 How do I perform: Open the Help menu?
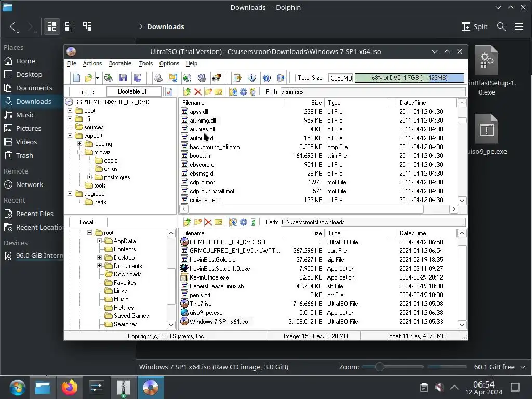pyautogui.click(x=191, y=63)
